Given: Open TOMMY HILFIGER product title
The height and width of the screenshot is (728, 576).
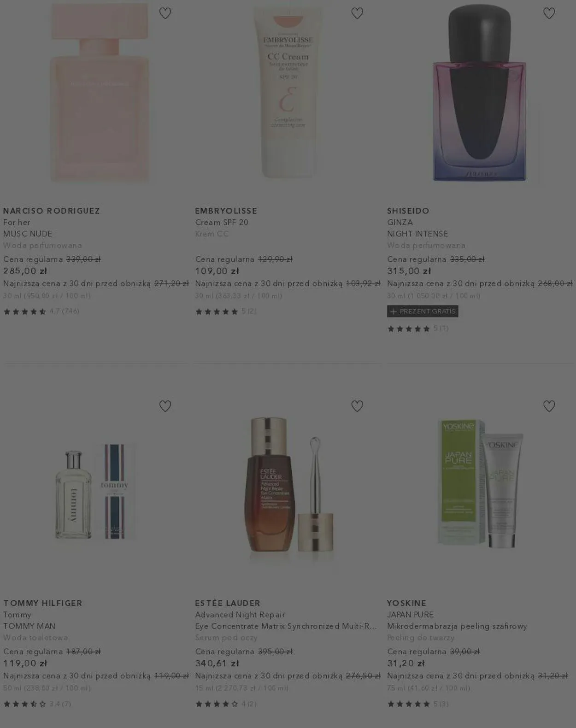Looking at the screenshot, I should (x=43, y=603).
